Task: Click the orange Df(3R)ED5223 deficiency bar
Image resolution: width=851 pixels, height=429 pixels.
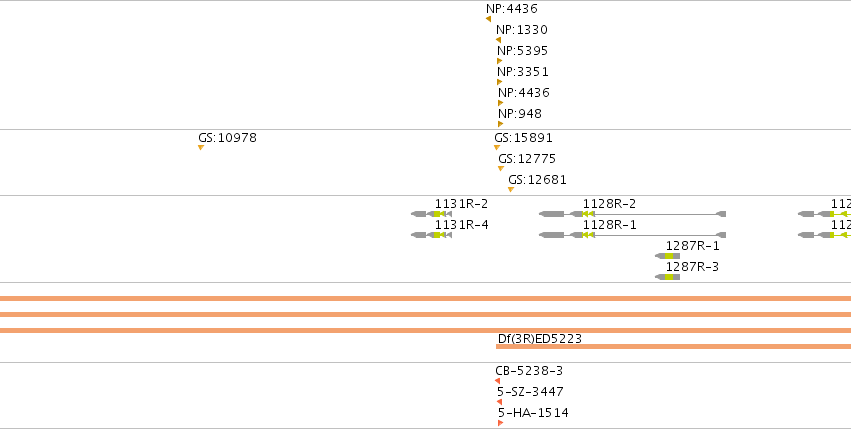Action: tap(674, 346)
